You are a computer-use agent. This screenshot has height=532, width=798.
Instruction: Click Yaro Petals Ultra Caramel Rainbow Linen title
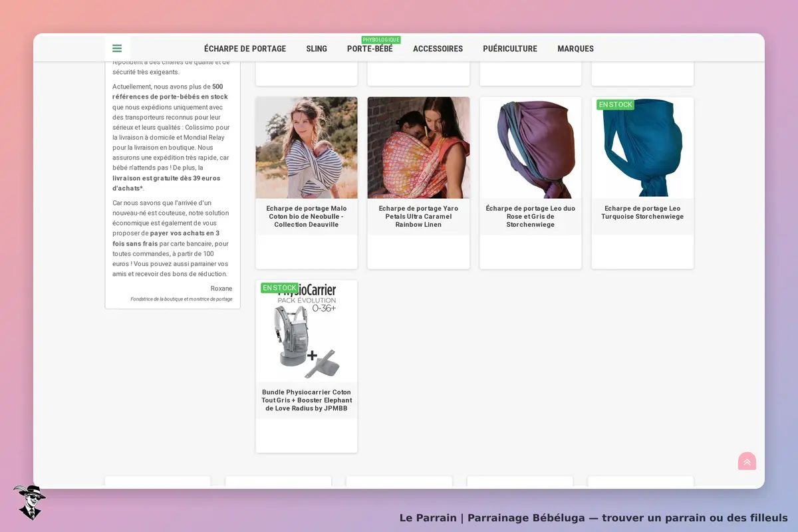[x=418, y=216]
